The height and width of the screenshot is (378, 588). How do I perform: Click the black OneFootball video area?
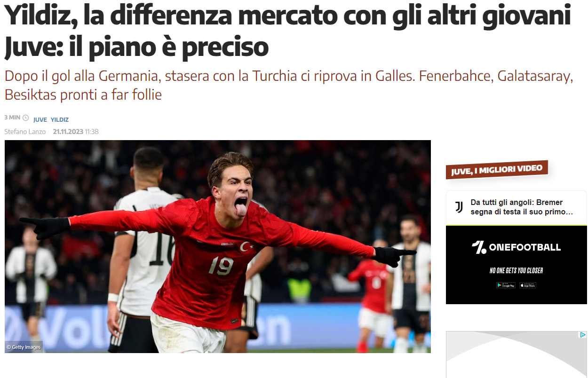516,265
